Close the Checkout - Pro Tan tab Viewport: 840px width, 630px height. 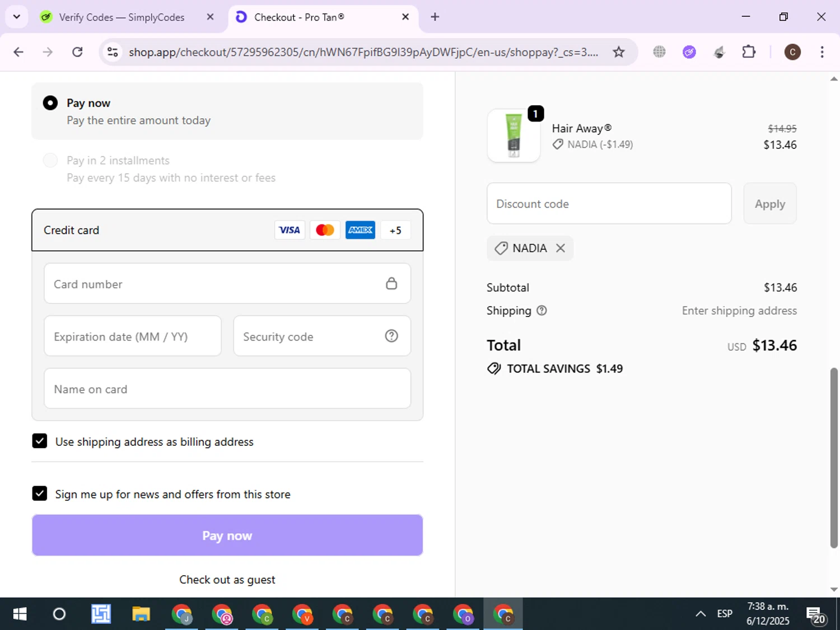tap(405, 17)
